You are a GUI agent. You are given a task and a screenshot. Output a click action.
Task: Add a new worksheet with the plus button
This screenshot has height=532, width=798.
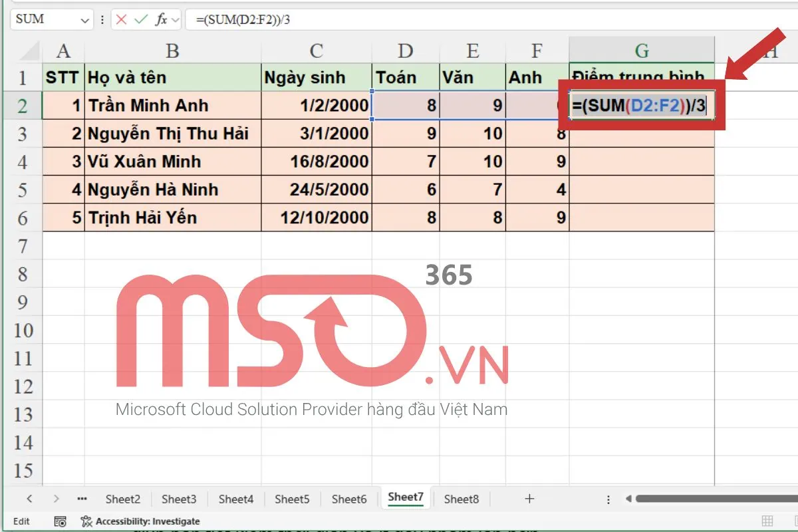click(x=529, y=498)
